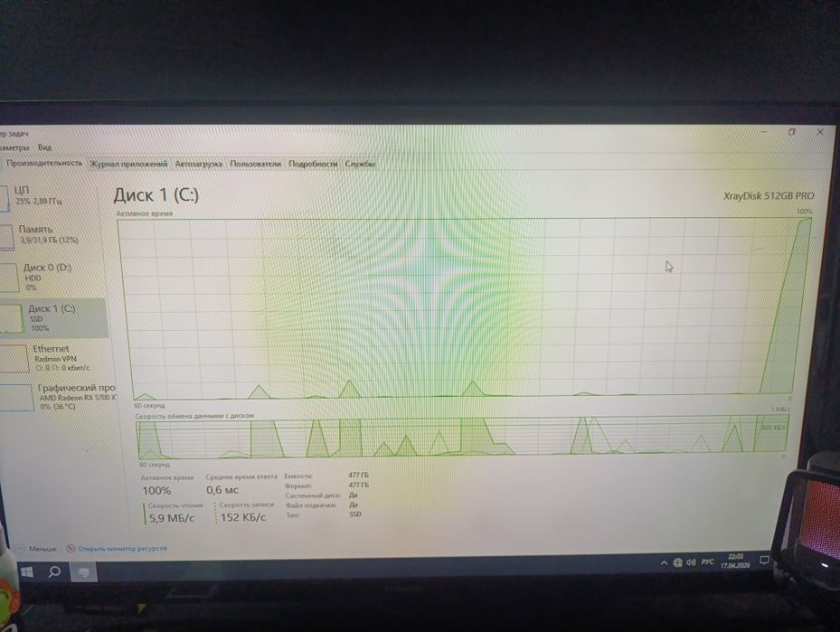Switch to the Производительность tab
Image resolution: width=840 pixels, height=632 pixels.
[44, 163]
